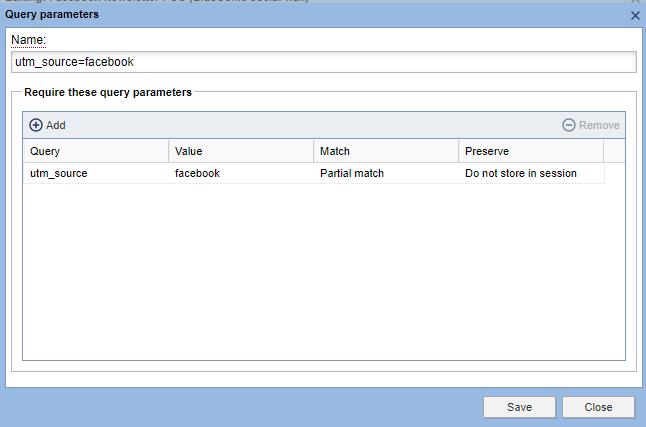Select the facebook value cell

[x=240, y=173]
